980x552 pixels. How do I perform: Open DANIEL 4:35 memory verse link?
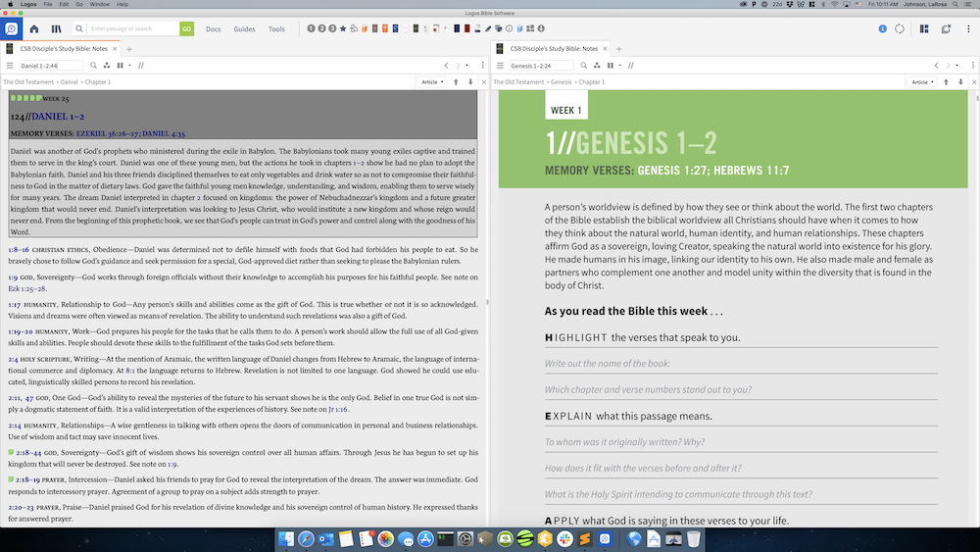click(x=164, y=133)
